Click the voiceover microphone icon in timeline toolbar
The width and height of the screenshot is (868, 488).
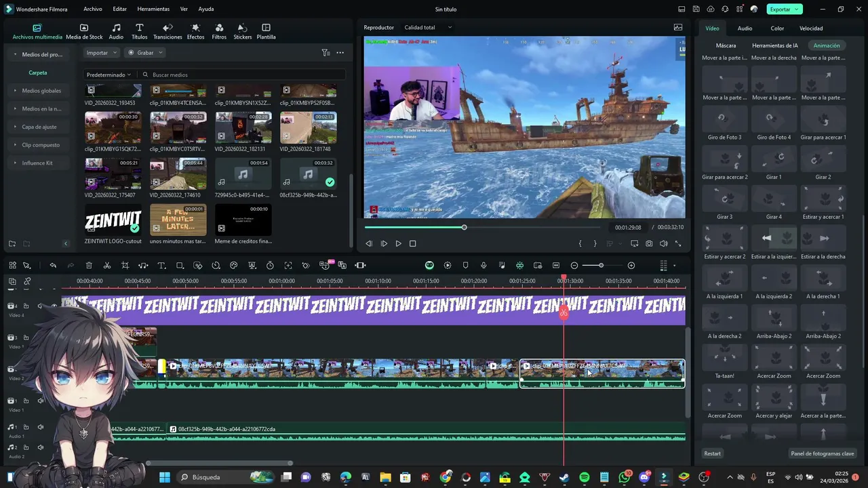pos(484,265)
